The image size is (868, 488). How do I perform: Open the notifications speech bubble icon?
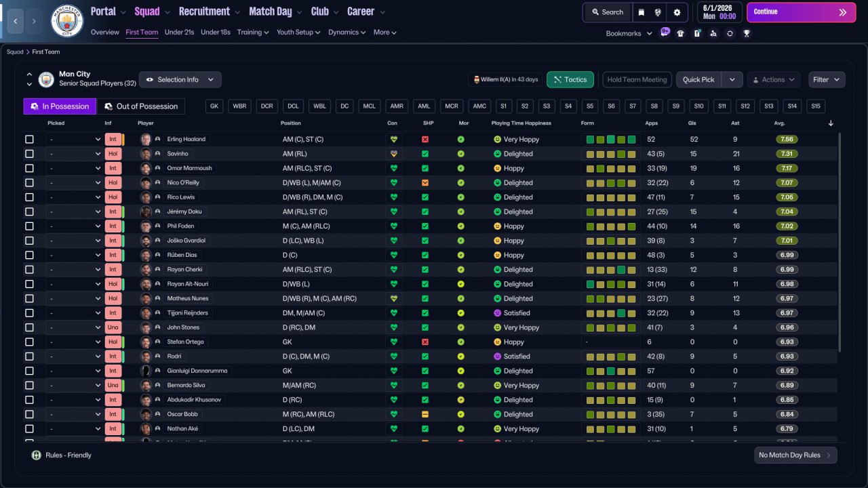[x=665, y=33]
